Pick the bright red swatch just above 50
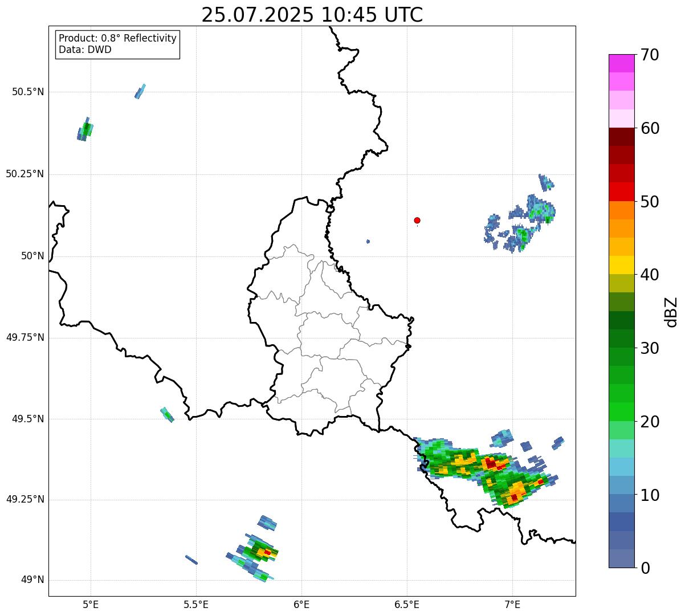The height and width of the screenshot is (616, 685). click(x=621, y=192)
